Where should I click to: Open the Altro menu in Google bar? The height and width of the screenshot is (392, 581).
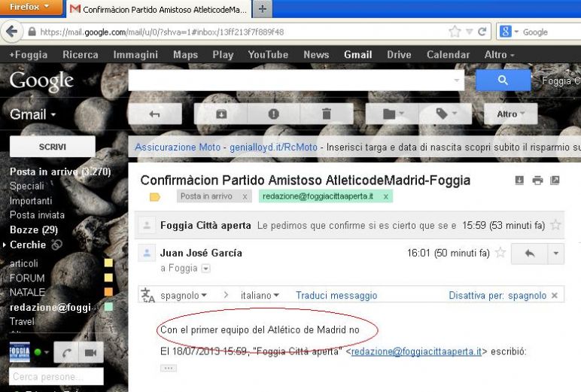coord(499,55)
